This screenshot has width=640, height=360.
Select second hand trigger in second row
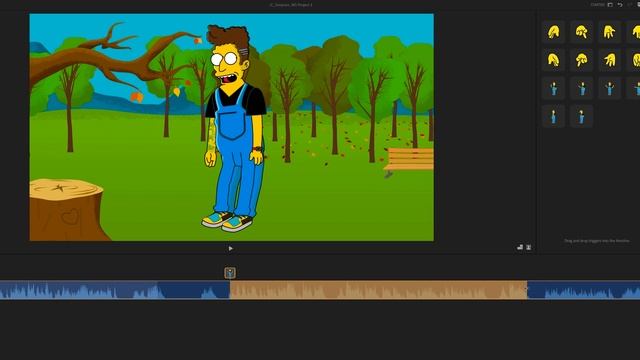click(582, 60)
